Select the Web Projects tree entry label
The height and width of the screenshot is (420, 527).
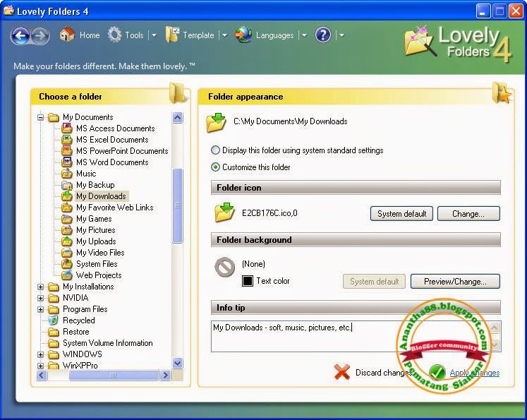[x=99, y=275]
